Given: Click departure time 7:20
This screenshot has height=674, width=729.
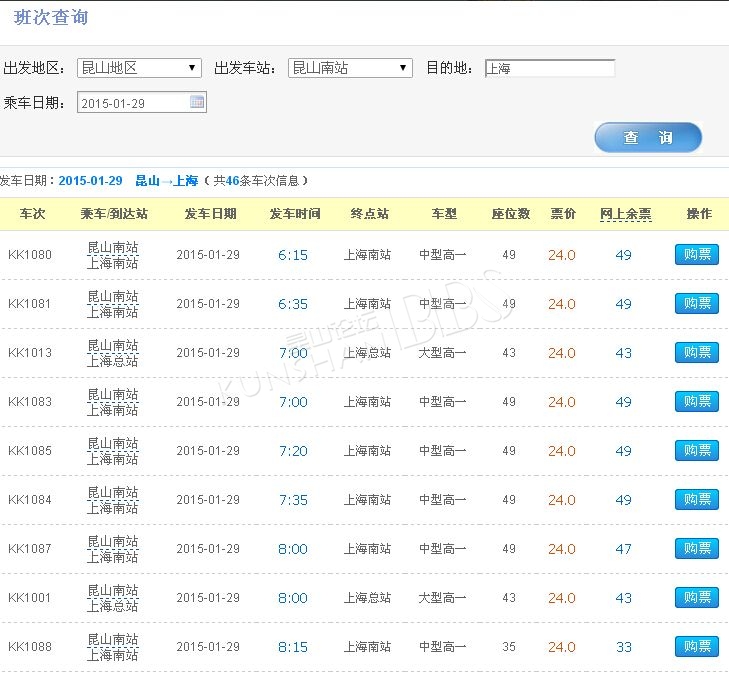Looking at the screenshot, I should click(x=293, y=451).
